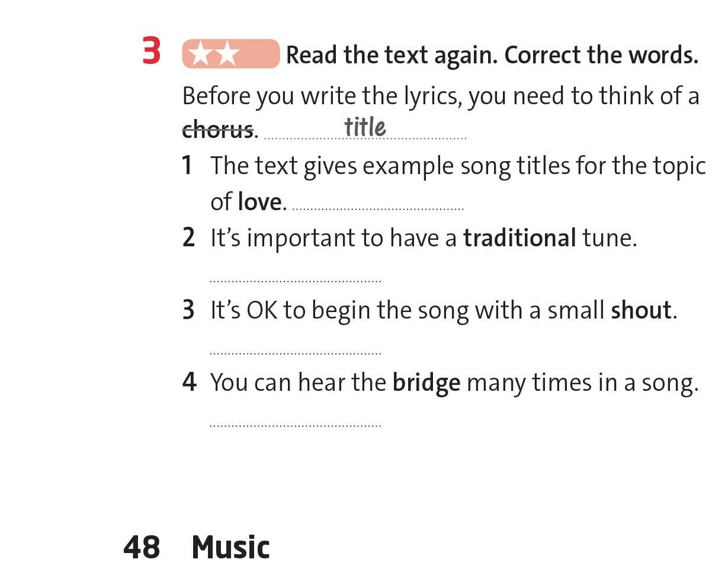Click the second white star in the badge

pyautogui.click(x=229, y=54)
